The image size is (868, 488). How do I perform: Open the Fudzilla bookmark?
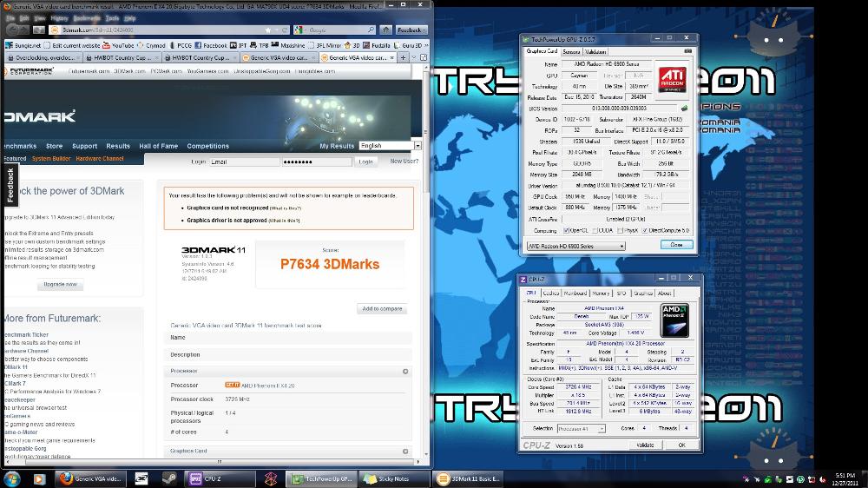click(376, 45)
